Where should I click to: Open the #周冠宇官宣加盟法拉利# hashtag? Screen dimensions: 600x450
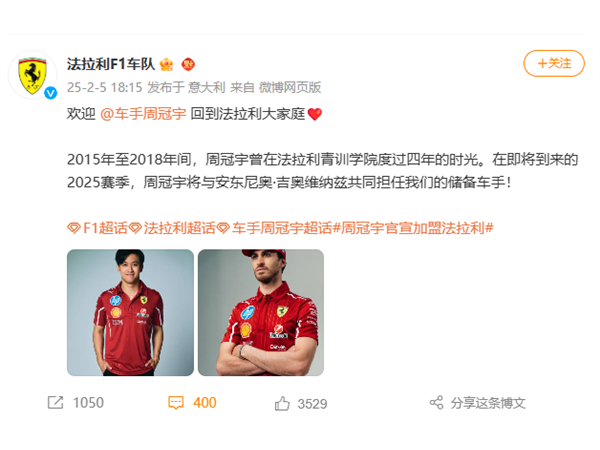pyautogui.click(x=413, y=228)
